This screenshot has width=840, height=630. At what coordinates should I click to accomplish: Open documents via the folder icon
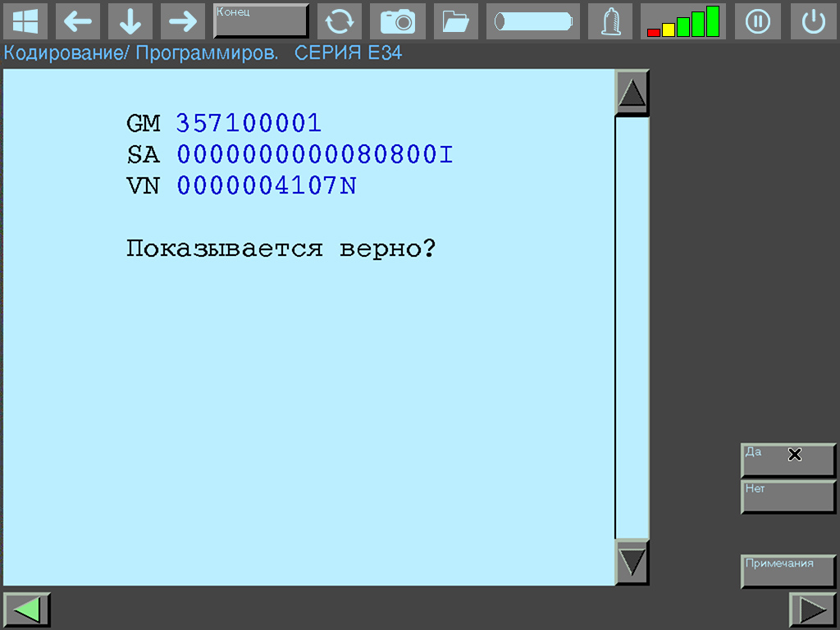pyautogui.click(x=455, y=21)
